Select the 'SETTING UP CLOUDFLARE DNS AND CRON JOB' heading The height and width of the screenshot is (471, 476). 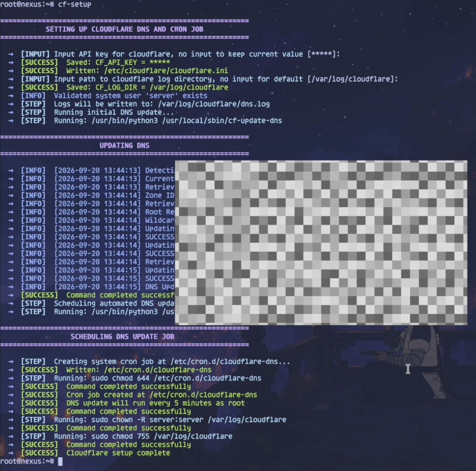click(x=125, y=29)
